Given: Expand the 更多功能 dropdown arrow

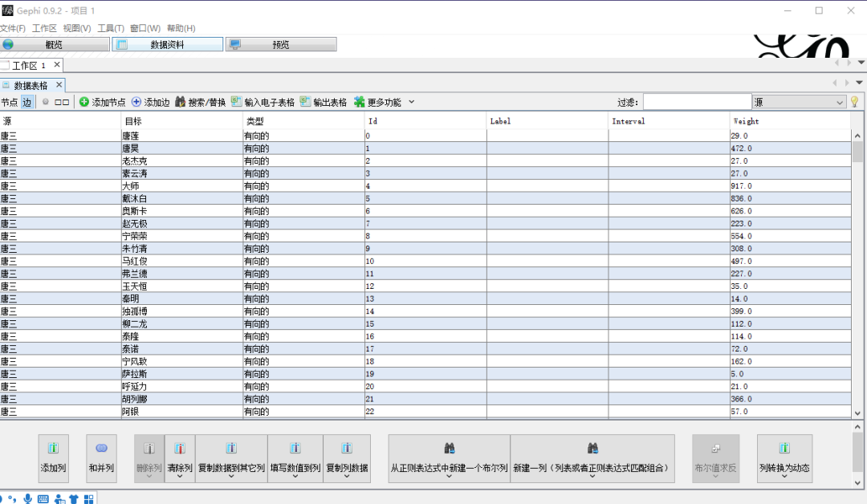Looking at the screenshot, I should pyautogui.click(x=411, y=102).
